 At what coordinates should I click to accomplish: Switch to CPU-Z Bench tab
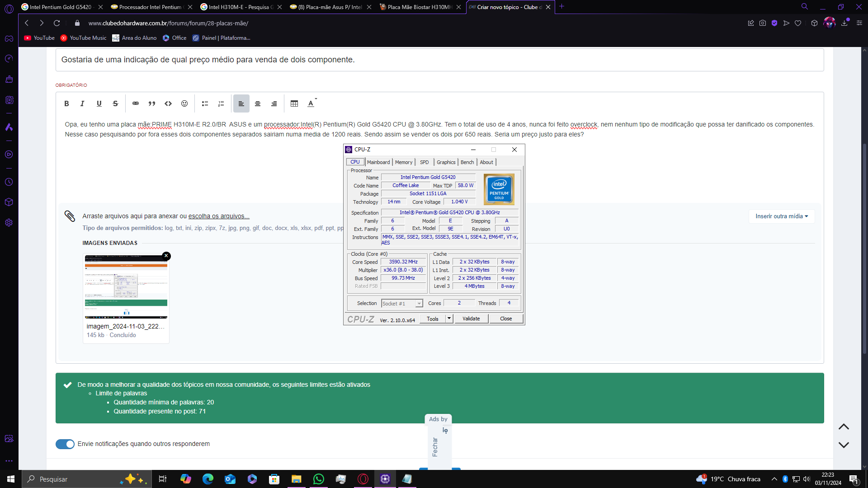467,162
